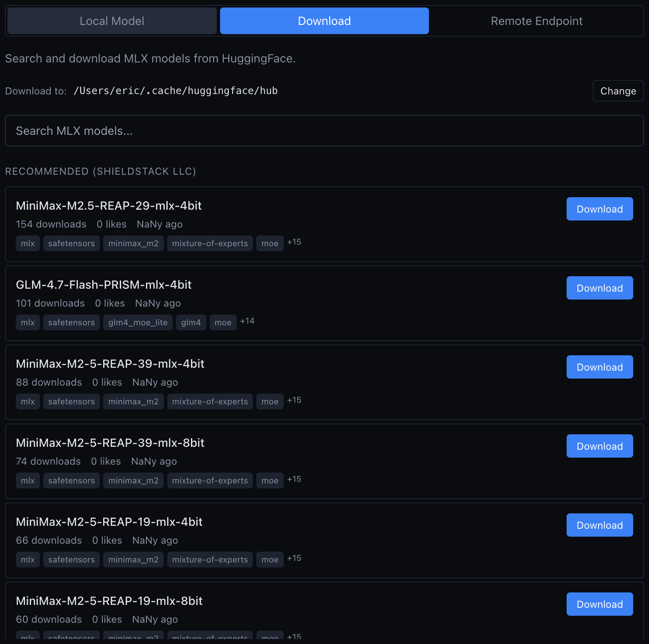The width and height of the screenshot is (649, 644).
Task: Open the GLM-4.7-Flash-PRISM-mlx-4bit model name
Action: pos(104,285)
